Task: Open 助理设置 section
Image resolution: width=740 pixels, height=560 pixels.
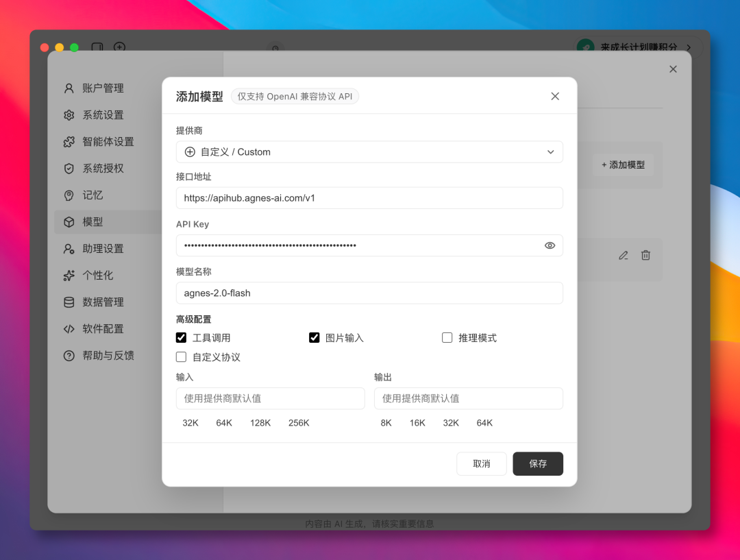Action: click(103, 248)
